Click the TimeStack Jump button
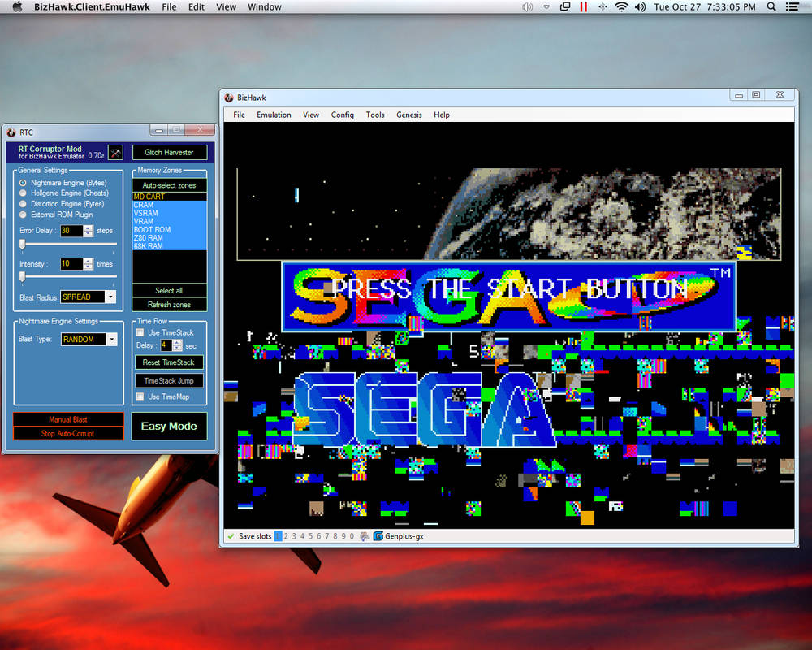This screenshot has width=812, height=650. point(169,380)
